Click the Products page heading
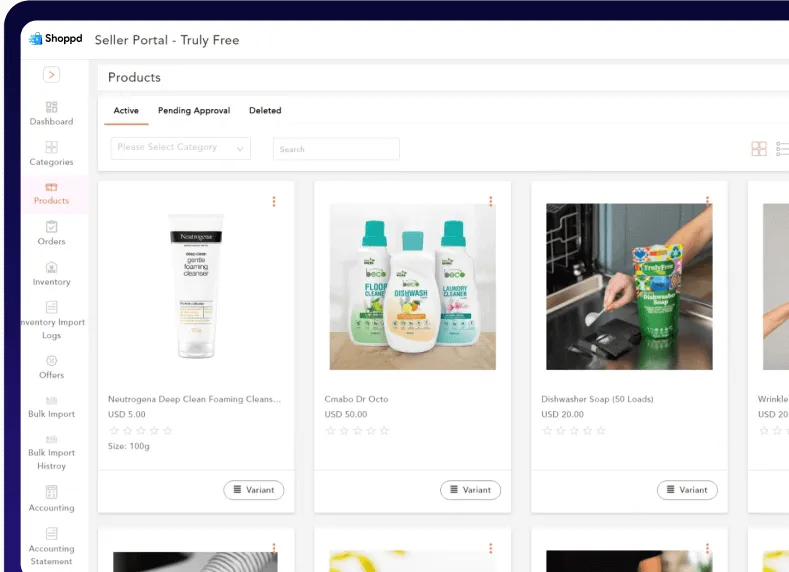Screen dimensions: 789x572 (134, 77)
